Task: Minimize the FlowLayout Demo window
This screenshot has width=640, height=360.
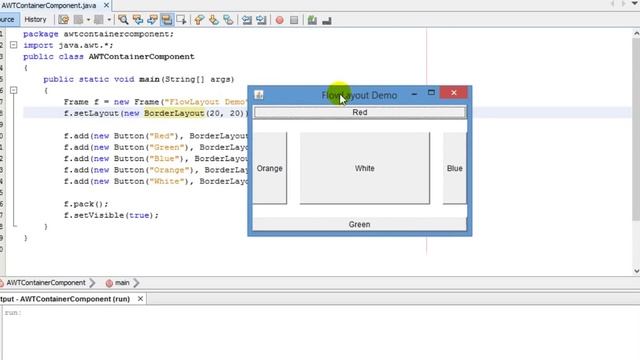Action: click(414, 93)
